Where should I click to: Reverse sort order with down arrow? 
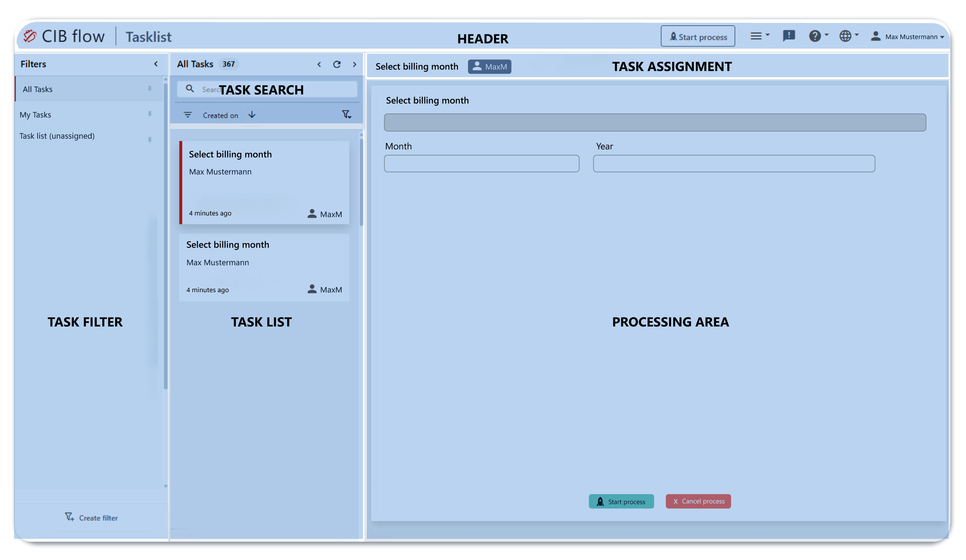pyautogui.click(x=252, y=115)
